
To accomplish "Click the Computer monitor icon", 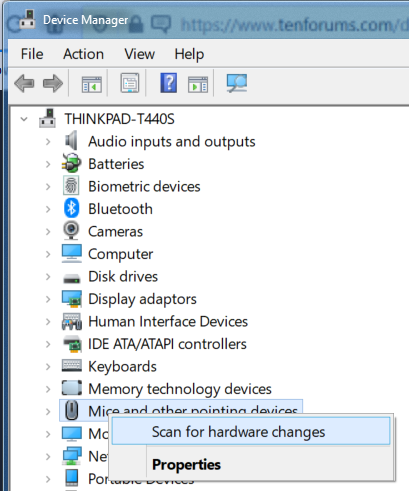I will pos(72,254).
